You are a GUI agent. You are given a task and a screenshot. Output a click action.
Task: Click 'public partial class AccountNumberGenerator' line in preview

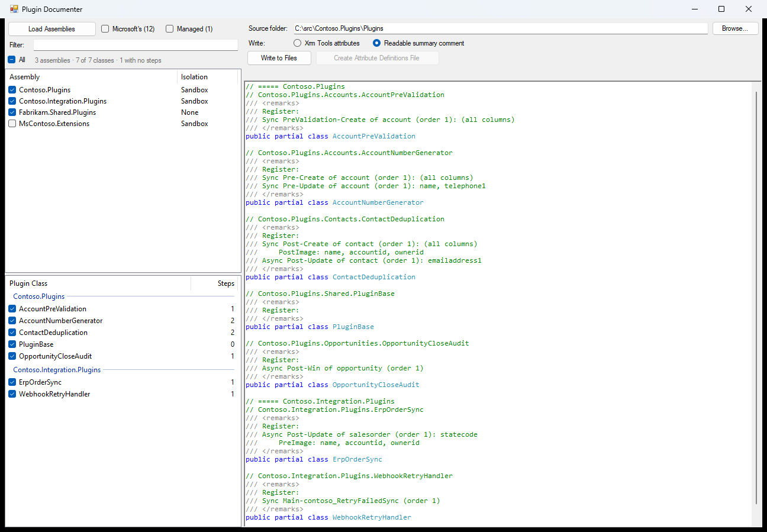pos(334,202)
